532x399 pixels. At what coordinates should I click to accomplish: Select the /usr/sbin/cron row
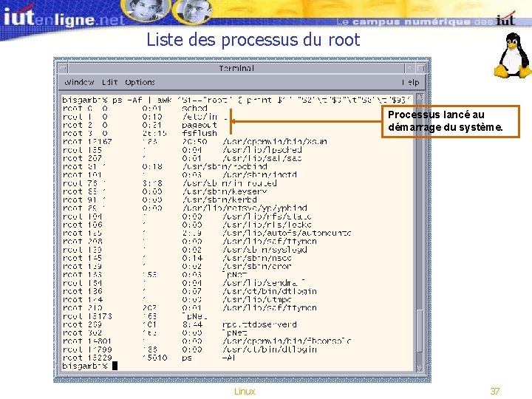click(x=177, y=266)
